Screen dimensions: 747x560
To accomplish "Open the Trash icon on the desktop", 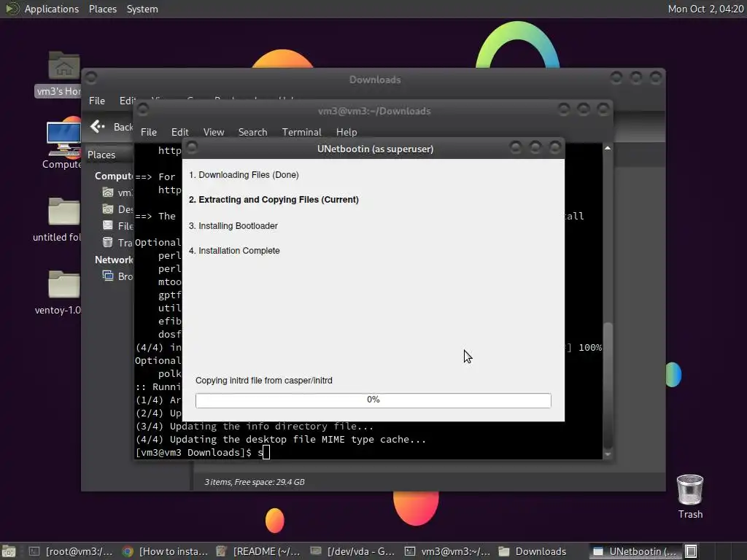I will [690, 489].
